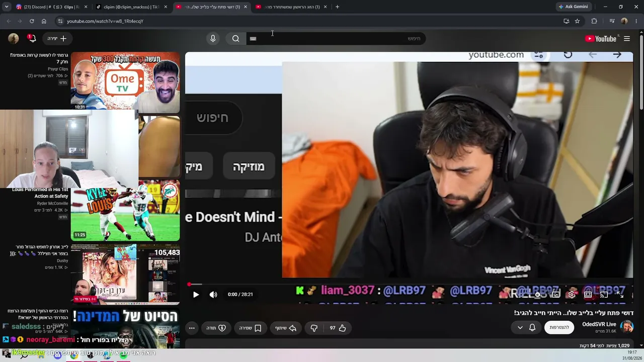
Task: Search by voice with microphone icon
Action: [x=213, y=39]
